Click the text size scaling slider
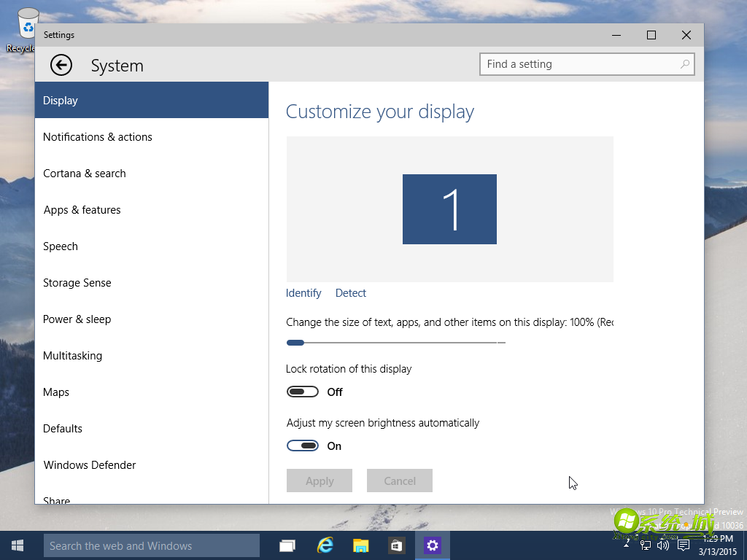Screen dimensions: 747x560 pos(395,342)
